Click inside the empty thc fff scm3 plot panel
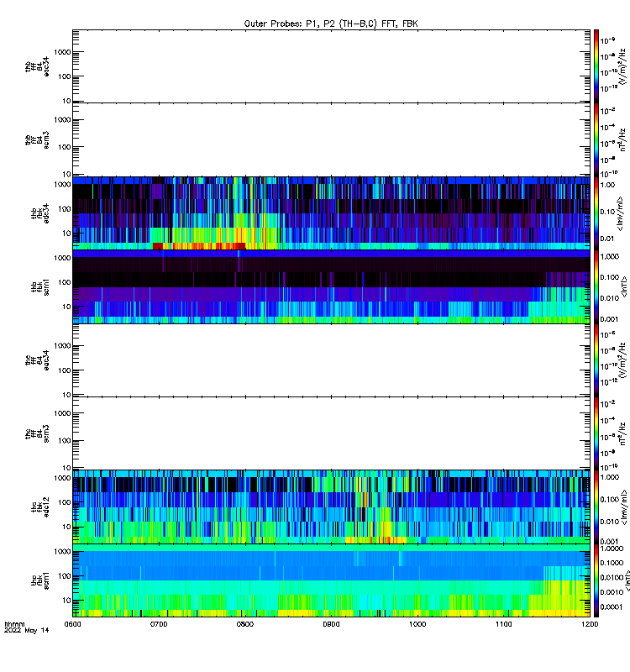 [331, 433]
